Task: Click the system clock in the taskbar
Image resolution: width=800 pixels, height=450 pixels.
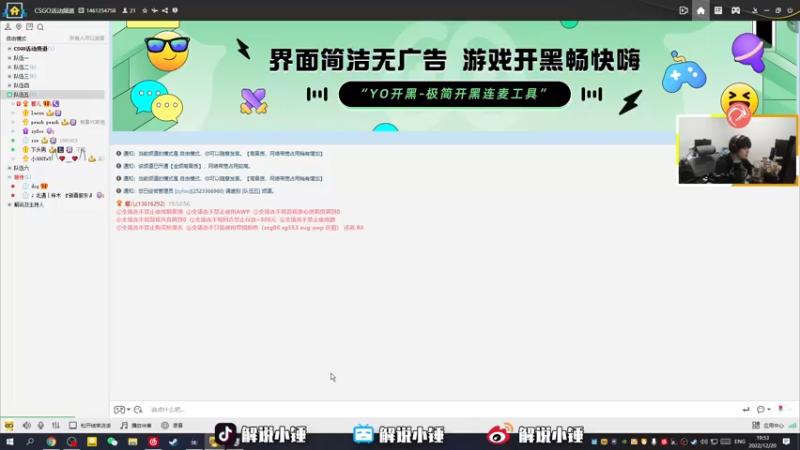Action: click(x=763, y=442)
